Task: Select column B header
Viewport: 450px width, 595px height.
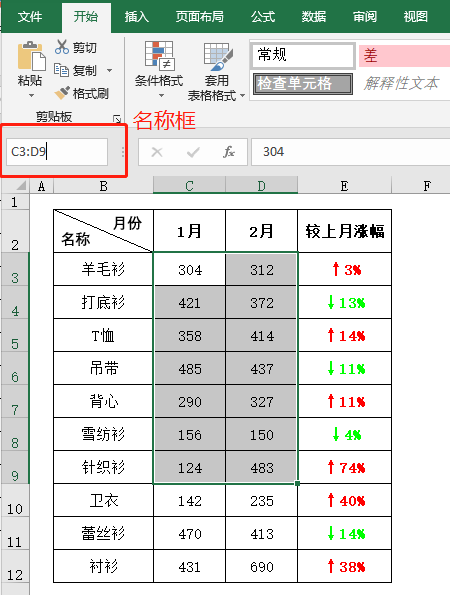Action: pos(103,186)
